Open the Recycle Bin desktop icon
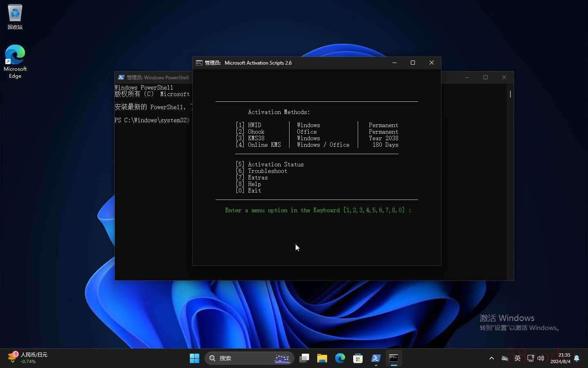 click(15, 17)
